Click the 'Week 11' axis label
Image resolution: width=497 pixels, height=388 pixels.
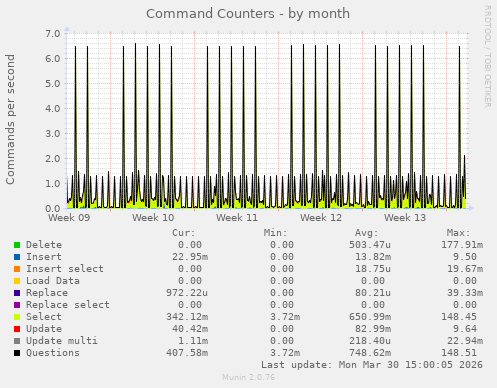point(237,218)
